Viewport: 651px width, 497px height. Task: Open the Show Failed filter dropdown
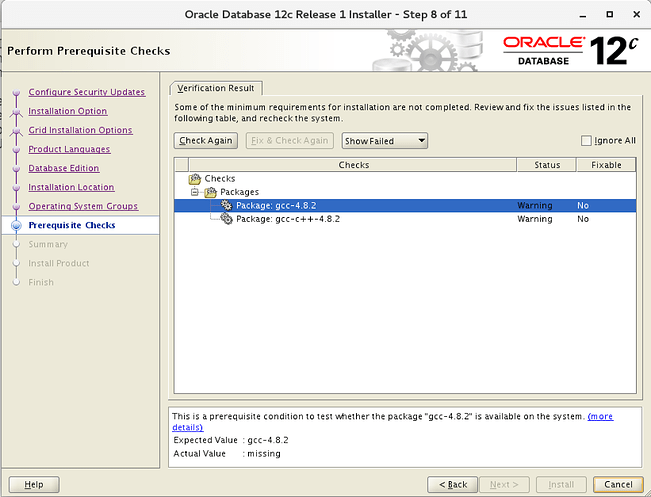[384, 141]
